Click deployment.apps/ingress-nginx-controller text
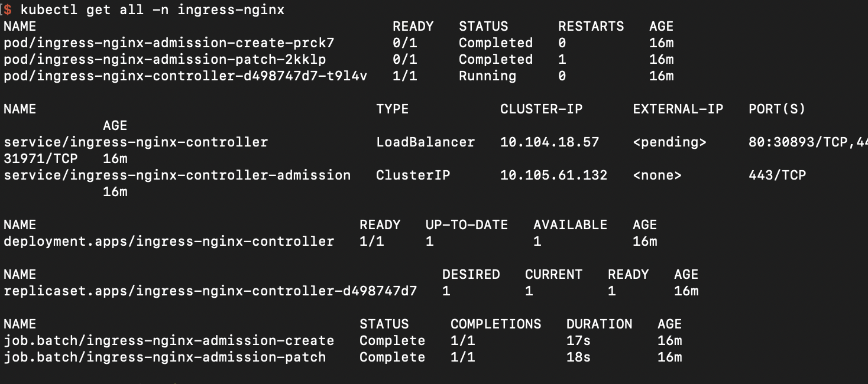868x384 pixels. pyautogui.click(x=169, y=242)
